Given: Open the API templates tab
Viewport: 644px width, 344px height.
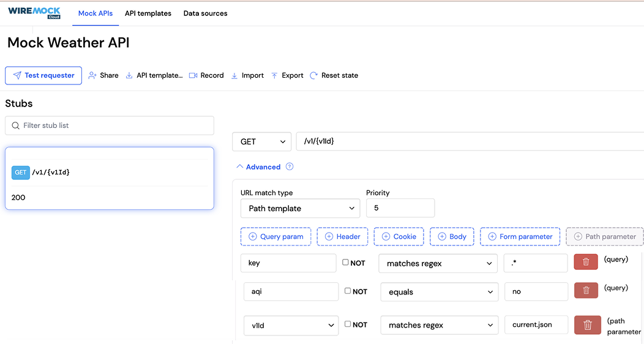Looking at the screenshot, I should pyautogui.click(x=148, y=13).
